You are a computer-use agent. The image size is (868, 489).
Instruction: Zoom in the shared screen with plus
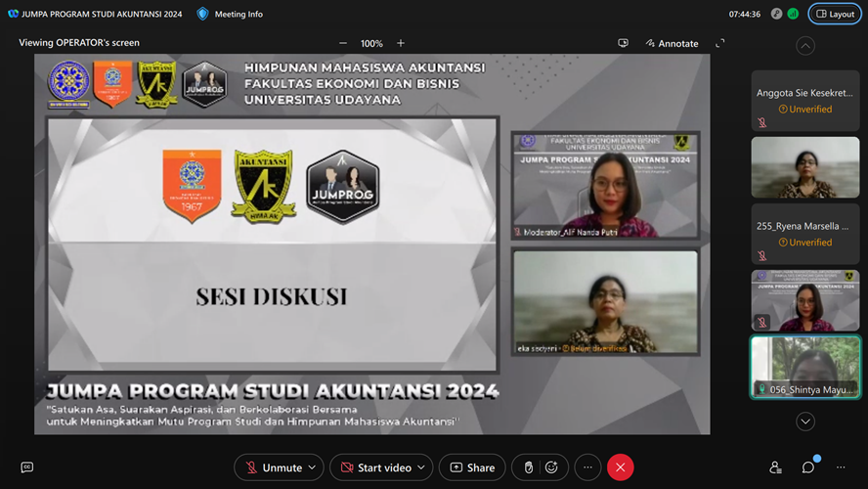pyautogui.click(x=401, y=43)
